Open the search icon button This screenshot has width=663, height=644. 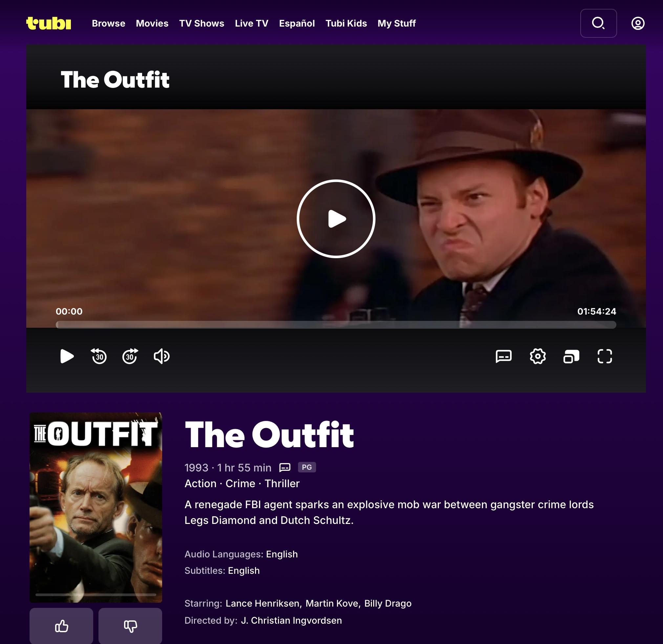[x=598, y=23]
